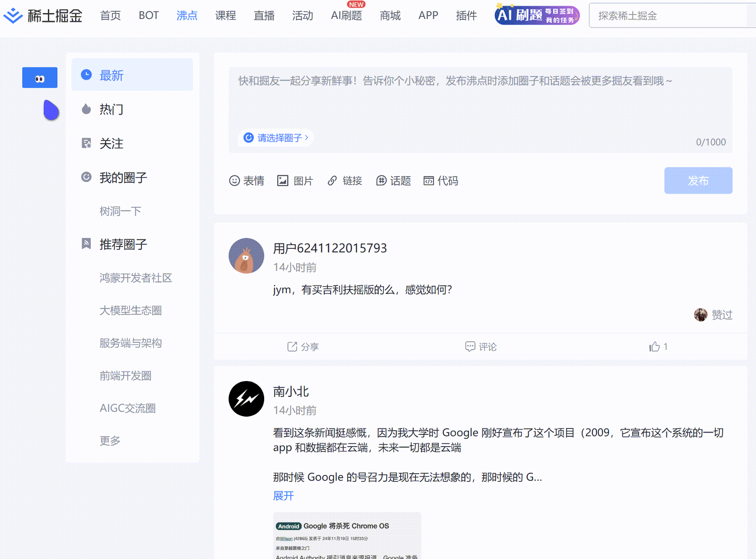Open the 关注 feed tab
756x559 pixels.
(x=111, y=144)
